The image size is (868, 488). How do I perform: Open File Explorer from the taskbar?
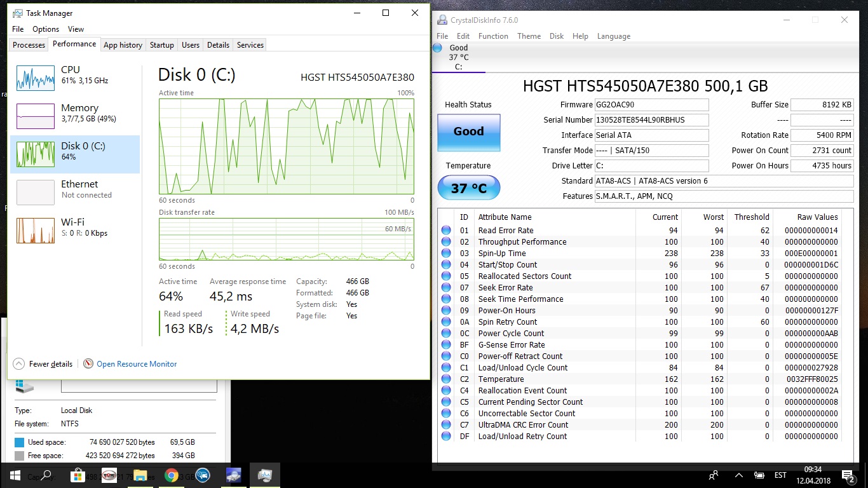pyautogui.click(x=140, y=475)
